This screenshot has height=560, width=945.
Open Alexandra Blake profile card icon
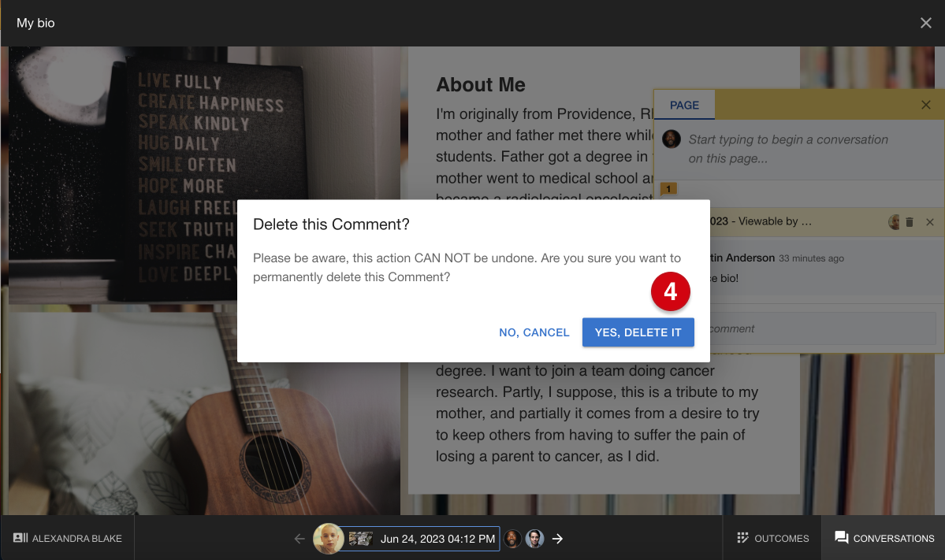[x=20, y=538]
